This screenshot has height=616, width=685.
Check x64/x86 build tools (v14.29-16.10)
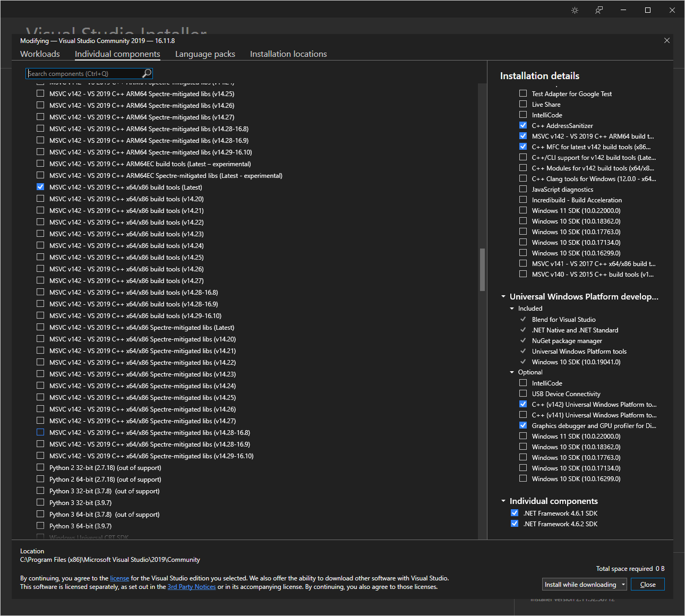(40, 315)
